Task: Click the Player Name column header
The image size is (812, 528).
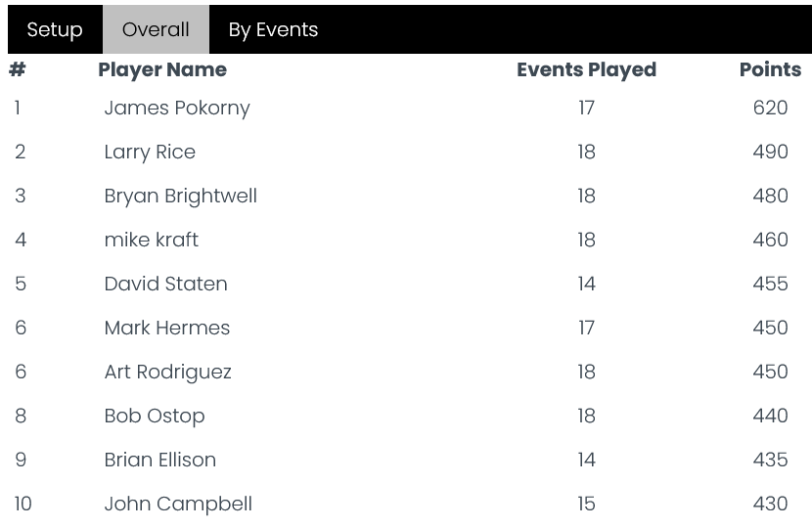Action: 162,69
